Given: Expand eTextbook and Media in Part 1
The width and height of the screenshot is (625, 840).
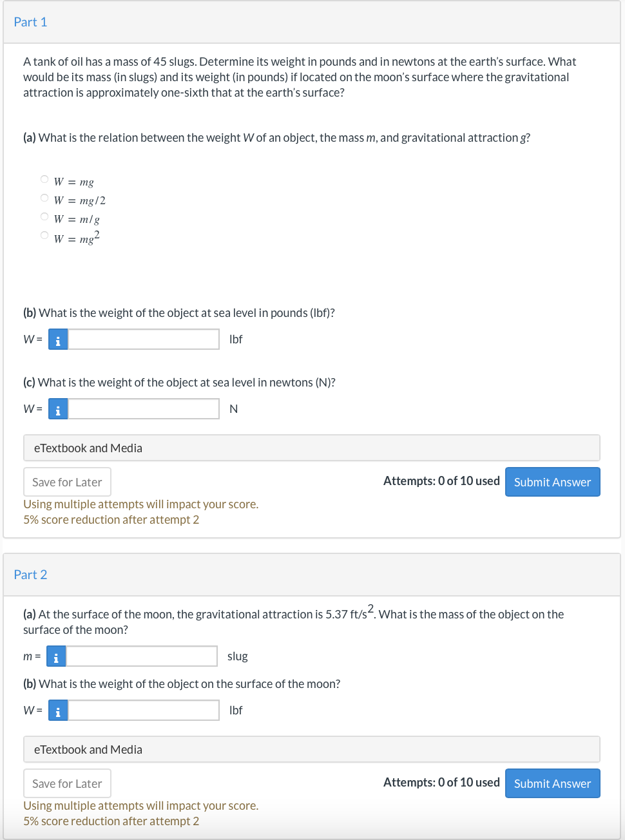Looking at the screenshot, I should point(311,448).
